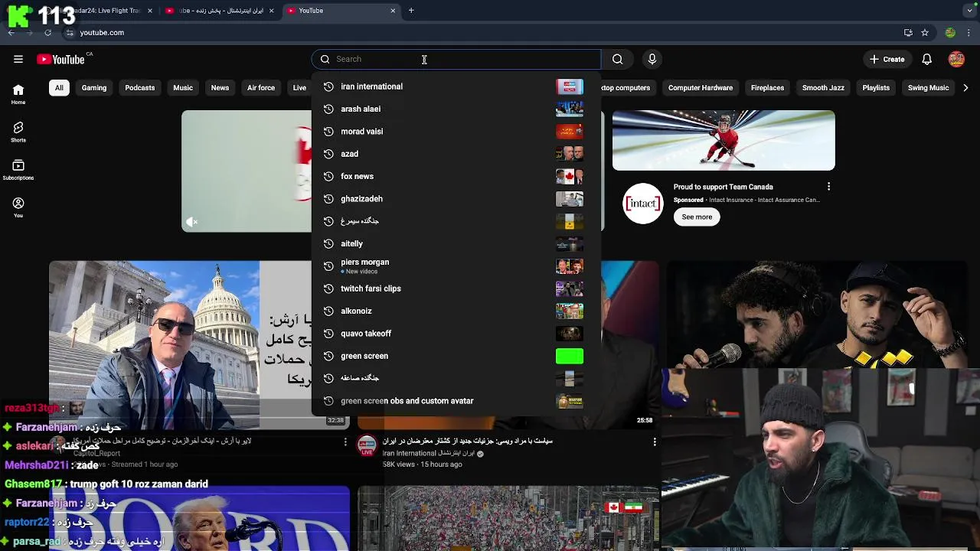
Task: Click the Create button
Action: click(x=887, y=59)
